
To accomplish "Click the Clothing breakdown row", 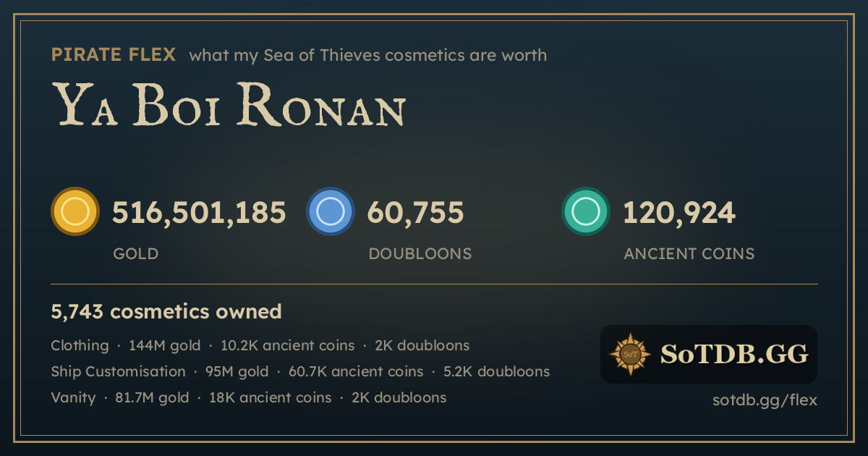I will 260,345.
